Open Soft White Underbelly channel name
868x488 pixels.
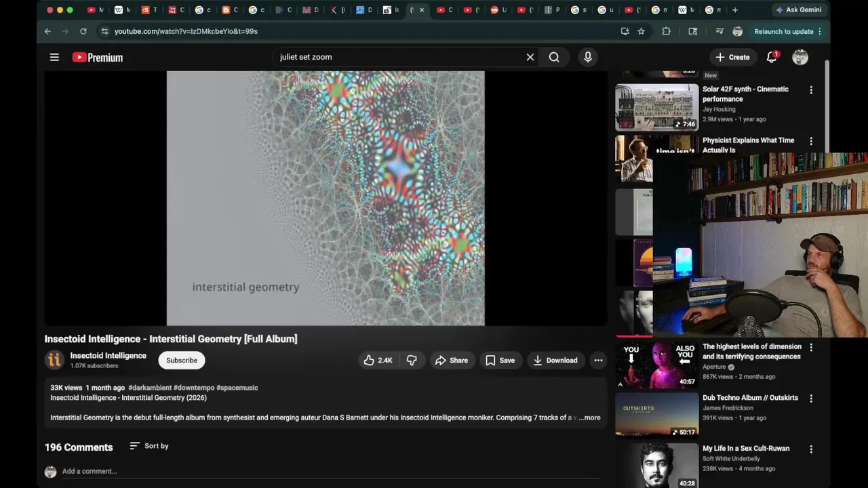pos(731,459)
